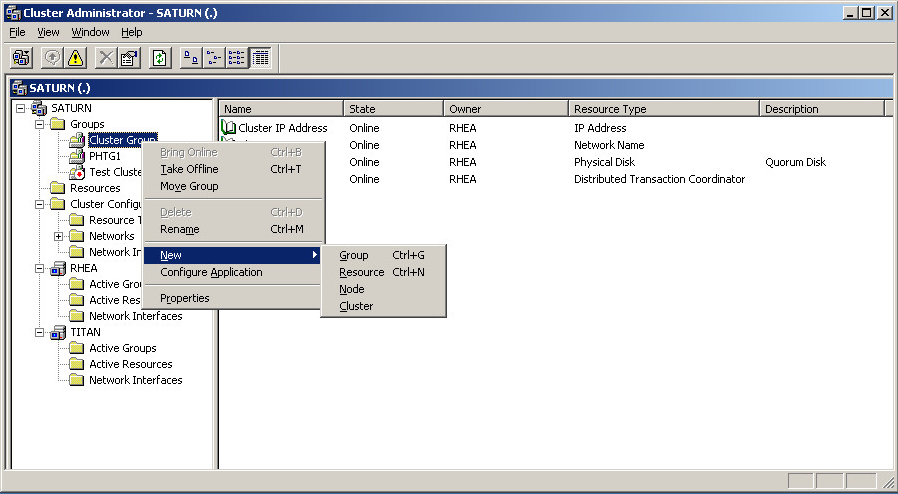Open the Window menu

pos(90,32)
